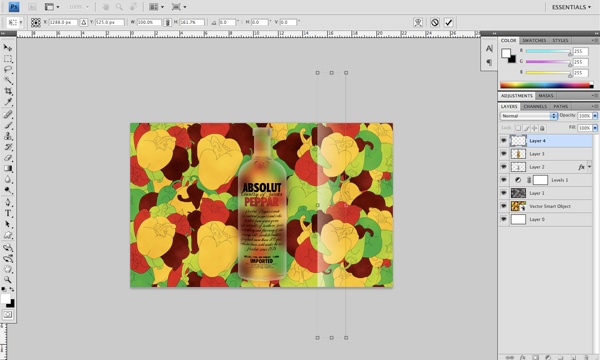Open the Character panel icon

(489, 49)
